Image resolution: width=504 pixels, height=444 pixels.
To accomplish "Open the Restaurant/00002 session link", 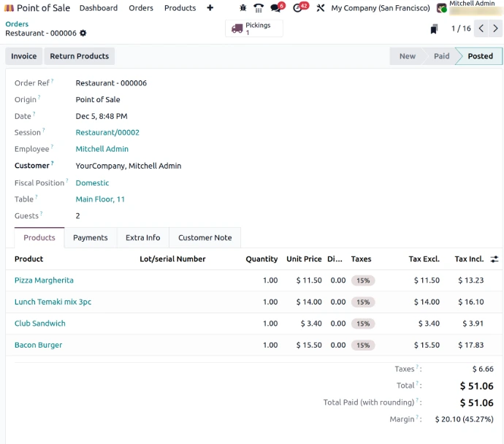I will pos(107,133).
